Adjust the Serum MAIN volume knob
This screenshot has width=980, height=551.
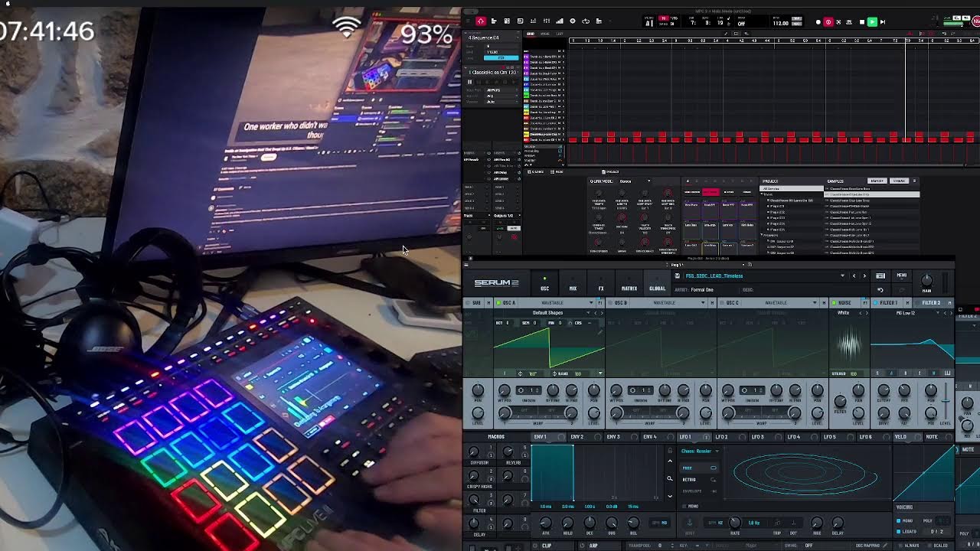926,280
